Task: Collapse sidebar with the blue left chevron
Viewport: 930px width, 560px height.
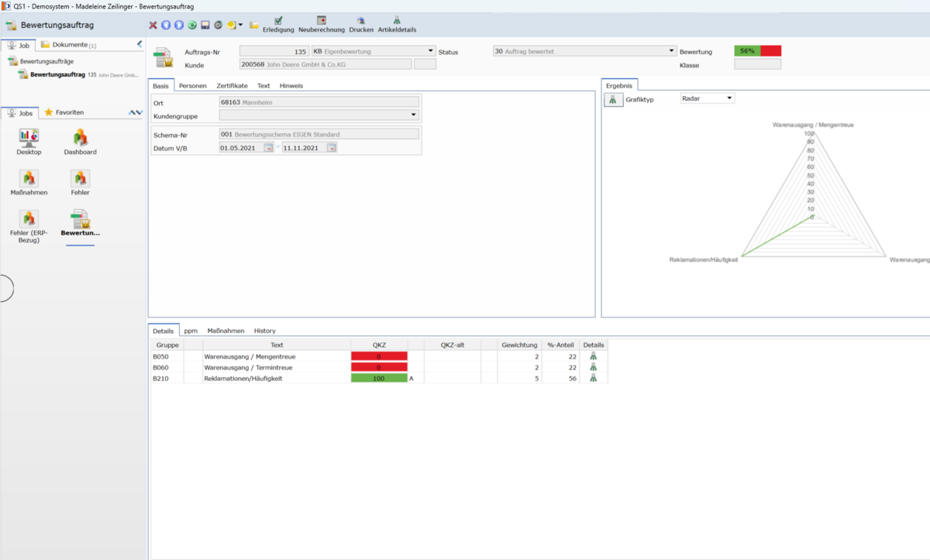Action: click(139, 45)
